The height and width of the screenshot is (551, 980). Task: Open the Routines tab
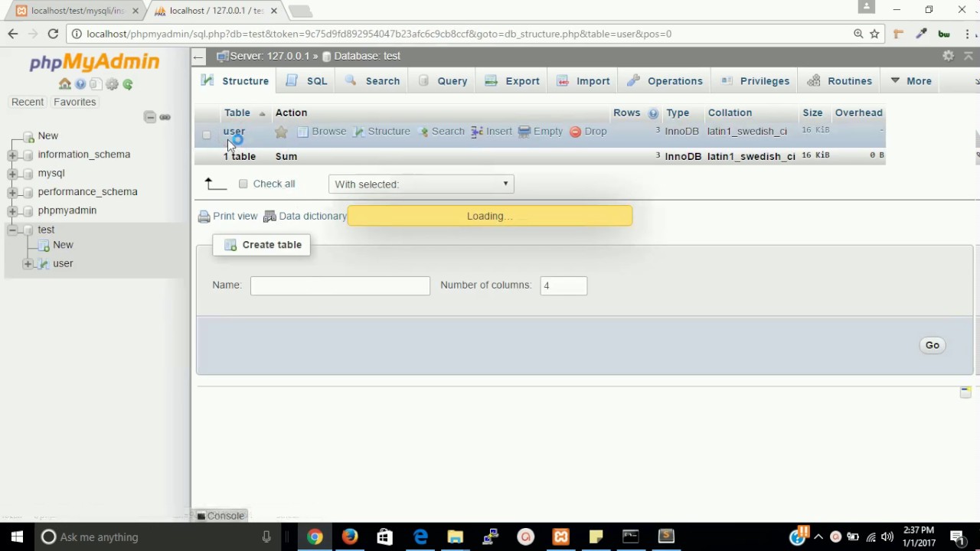click(840, 81)
